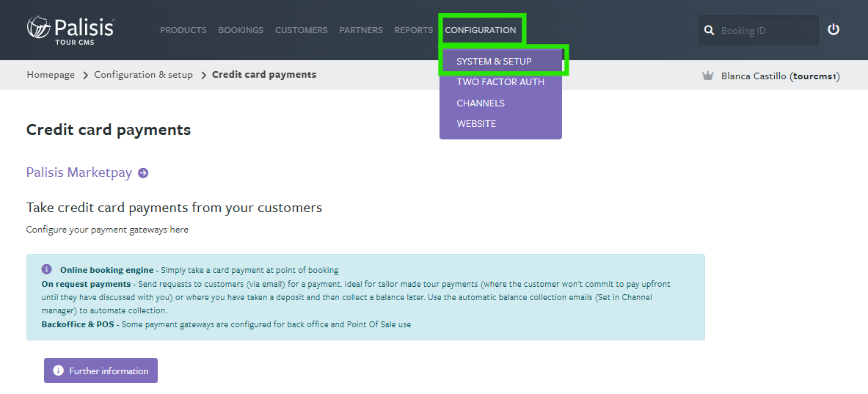Choose Two Factor Auth menu entry
The height and width of the screenshot is (394, 868).
click(x=500, y=82)
